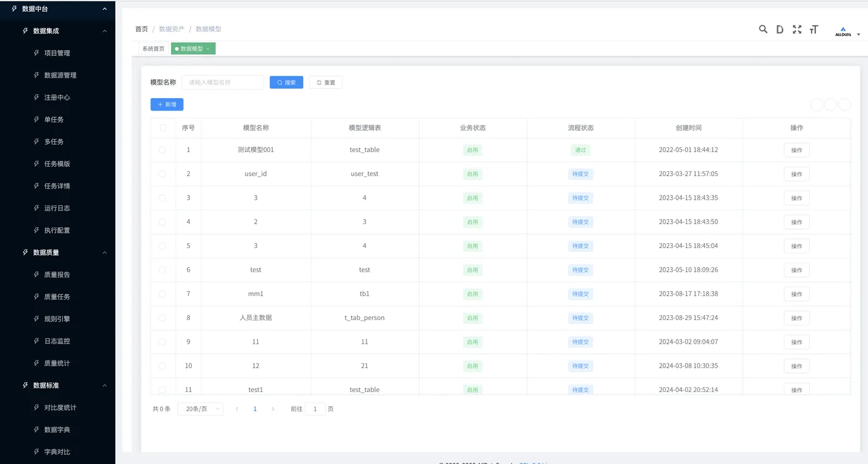The image size is (868, 464).
Task: Open 字典对比 in the sidebar
Action: click(57, 452)
